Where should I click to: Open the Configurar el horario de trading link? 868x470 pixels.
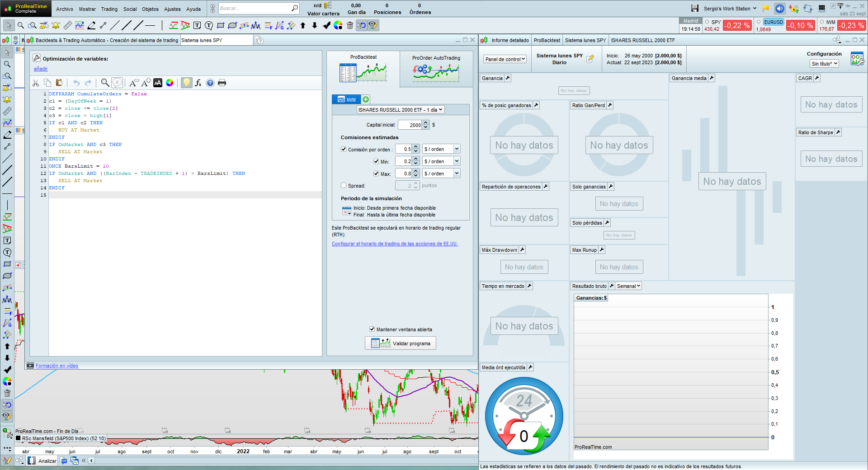click(395, 244)
